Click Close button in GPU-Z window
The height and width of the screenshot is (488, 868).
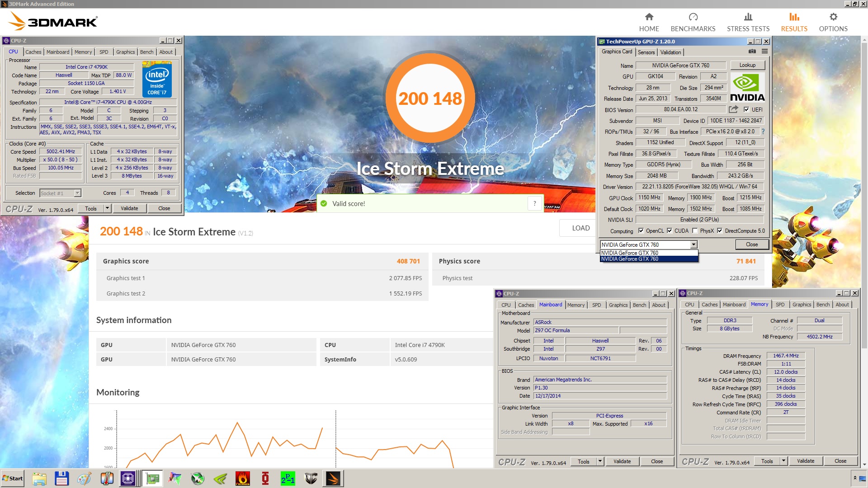coord(752,244)
